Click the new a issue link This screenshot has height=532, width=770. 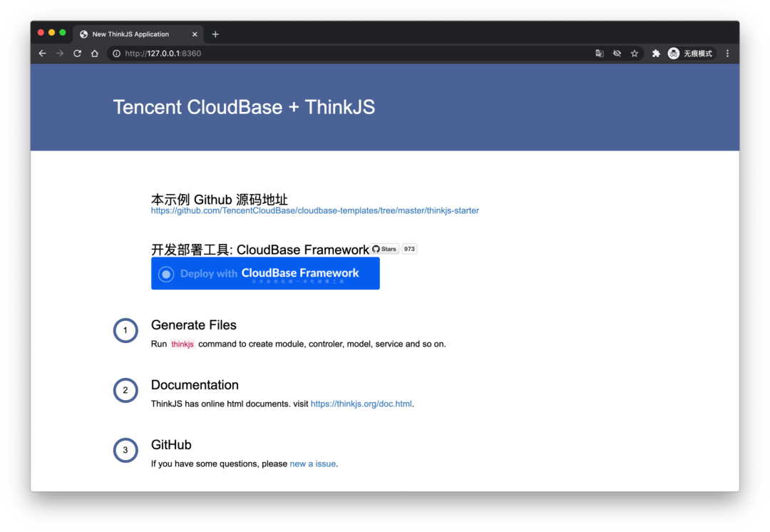point(312,464)
